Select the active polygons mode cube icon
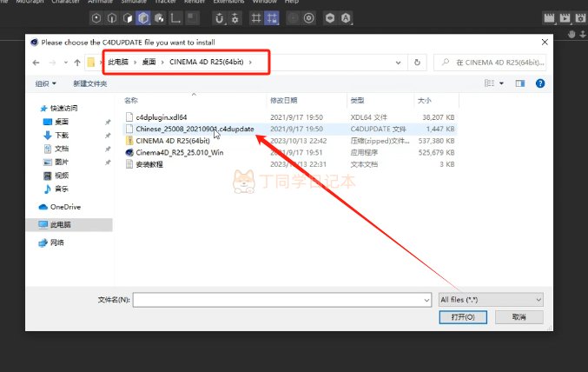Screen dimensions: 588x372 [x=143, y=18]
